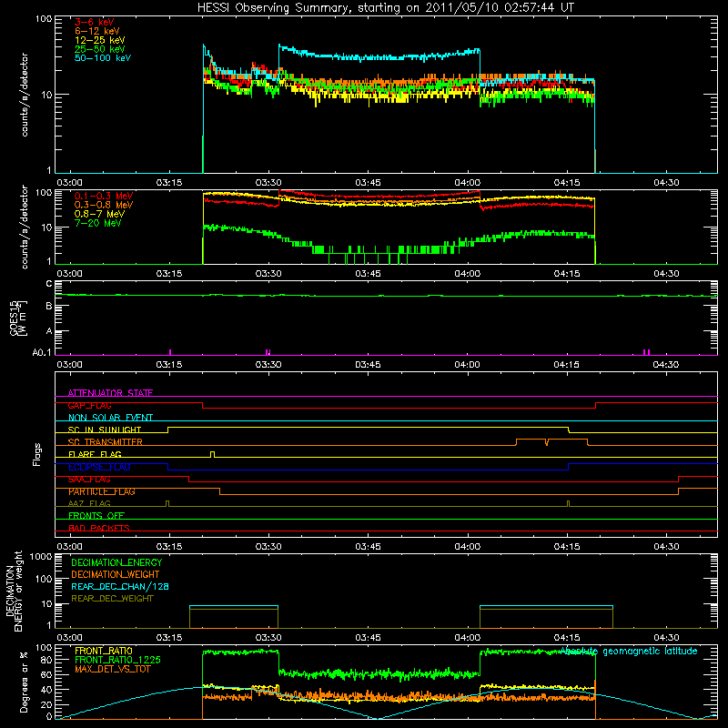
Task: Click the Absolute geomagnetic latitude label
Action: pos(629,651)
